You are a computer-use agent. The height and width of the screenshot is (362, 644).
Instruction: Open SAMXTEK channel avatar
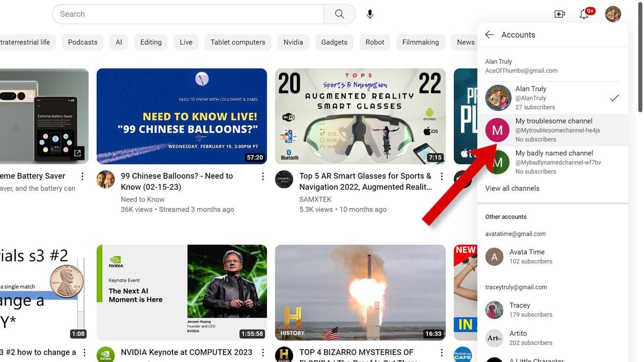[x=284, y=179]
